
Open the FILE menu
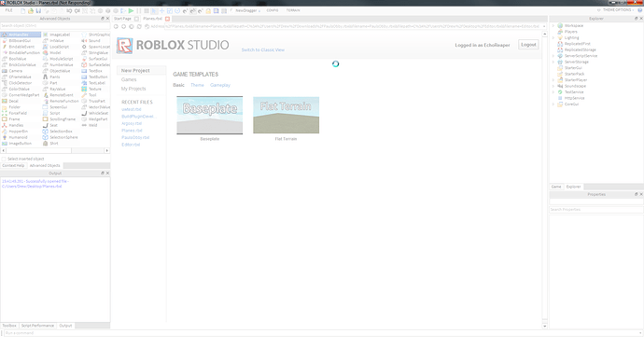click(8, 10)
